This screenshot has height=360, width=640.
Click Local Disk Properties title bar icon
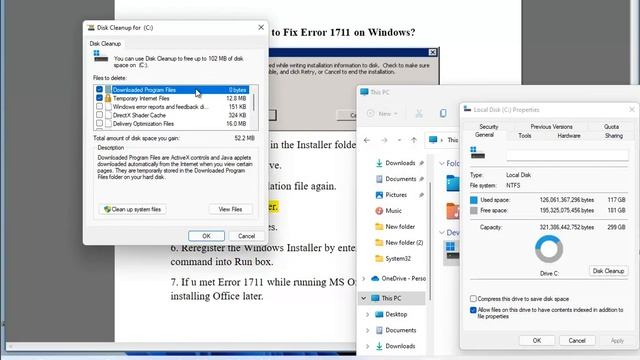coord(467,109)
